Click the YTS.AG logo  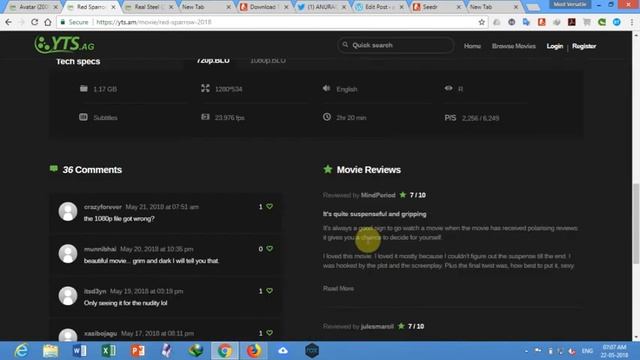[64, 44]
